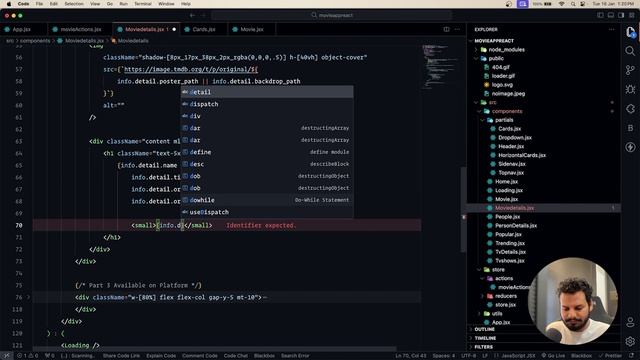Click Go Live in status bar
The height and width of the screenshot is (360, 640).
click(553, 356)
